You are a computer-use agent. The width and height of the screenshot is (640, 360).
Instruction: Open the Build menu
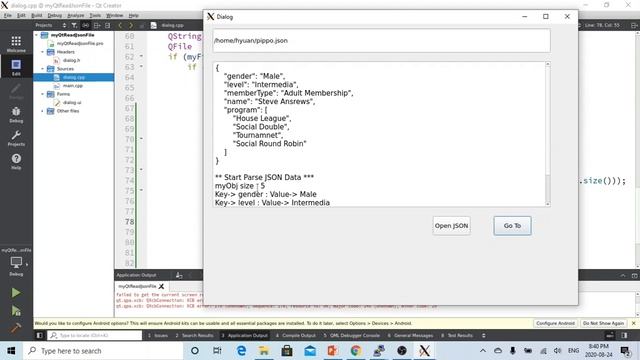tap(37, 16)
